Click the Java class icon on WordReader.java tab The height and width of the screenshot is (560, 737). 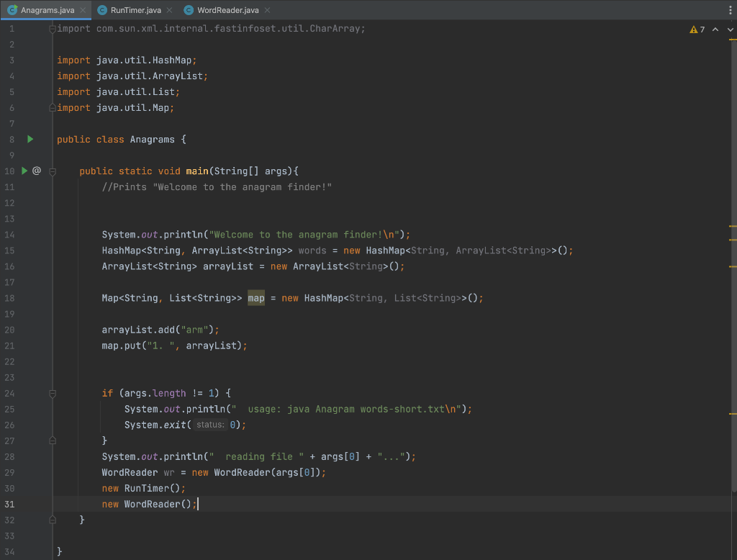pyautogui.click(x=189, y=10)
